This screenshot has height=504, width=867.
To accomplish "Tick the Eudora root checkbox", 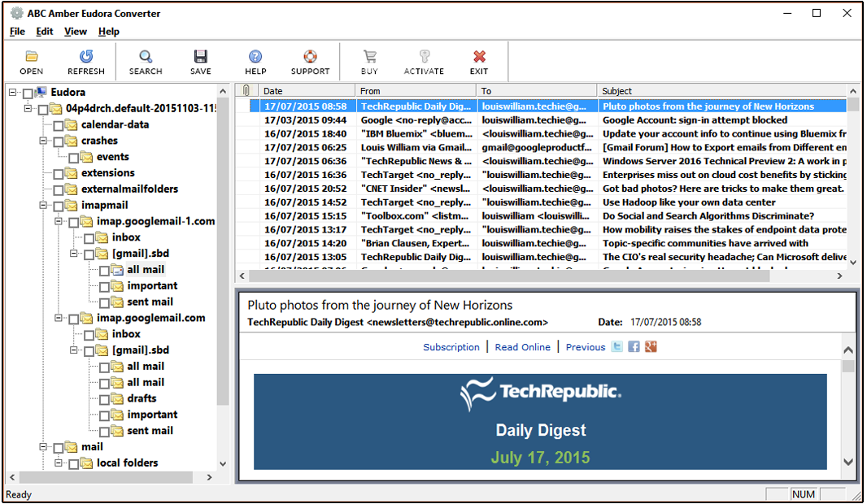I will click(x=28, y=93).
